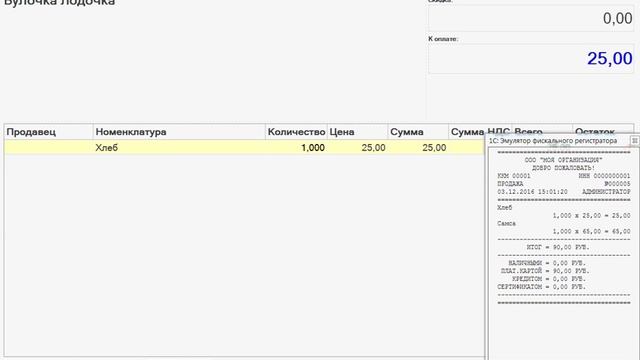Click 'ИНН 0000000001' on the receipt
This screenshot has height=360, width=640.
604,176
